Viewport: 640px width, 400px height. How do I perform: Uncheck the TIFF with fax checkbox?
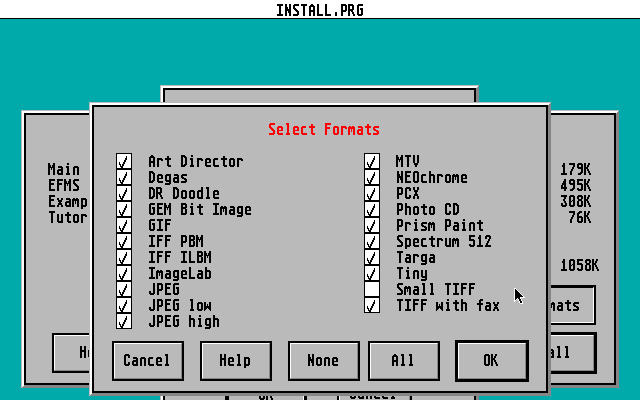point(372,305)
